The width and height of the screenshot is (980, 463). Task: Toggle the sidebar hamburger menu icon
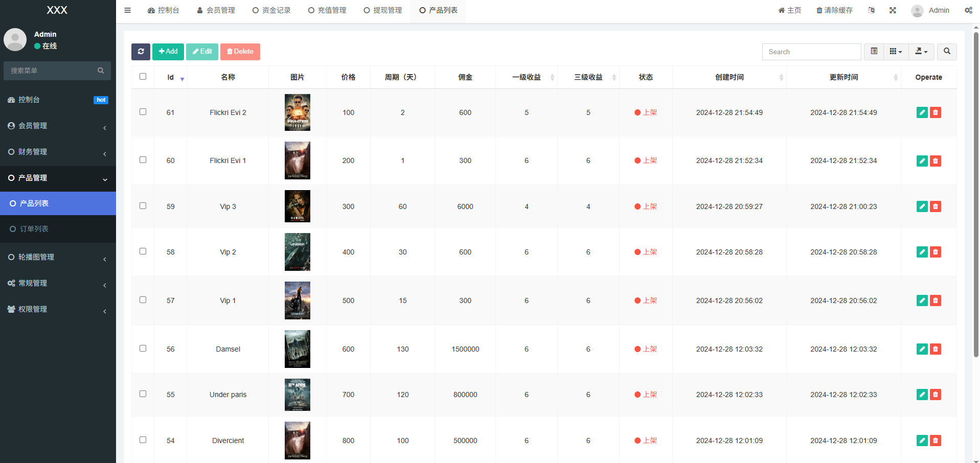128,10
